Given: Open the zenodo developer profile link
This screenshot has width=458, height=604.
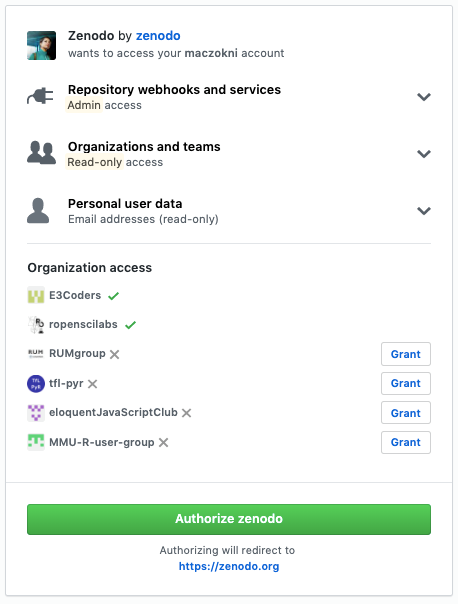Looking at the screenshot, I should pos(158,36).
